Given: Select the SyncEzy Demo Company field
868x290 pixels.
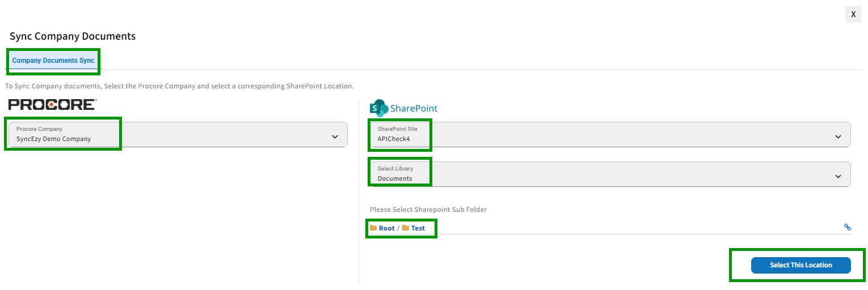Looking at the screenshot, I should [x=178, y=135].
